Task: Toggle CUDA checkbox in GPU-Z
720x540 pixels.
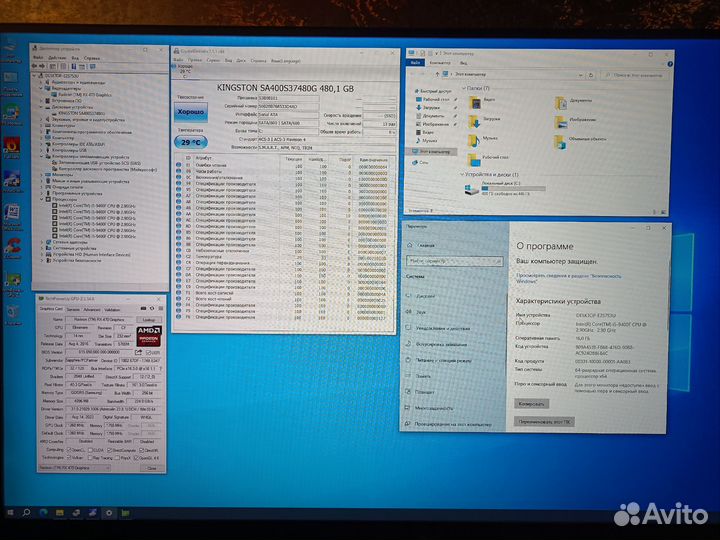Action: [90, 450]
